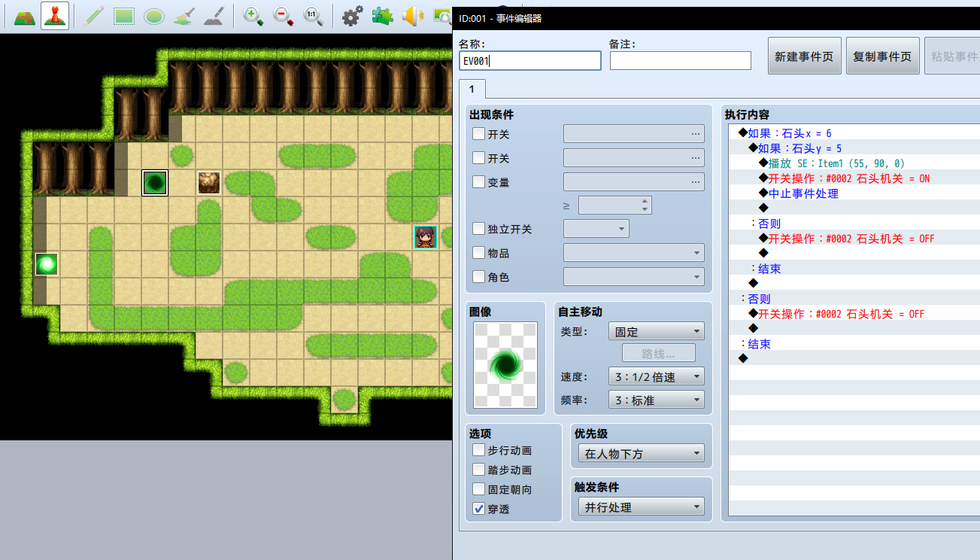Open the 频率 dropdown
This screenshot has height=560, width=980.
click(657, 400)
